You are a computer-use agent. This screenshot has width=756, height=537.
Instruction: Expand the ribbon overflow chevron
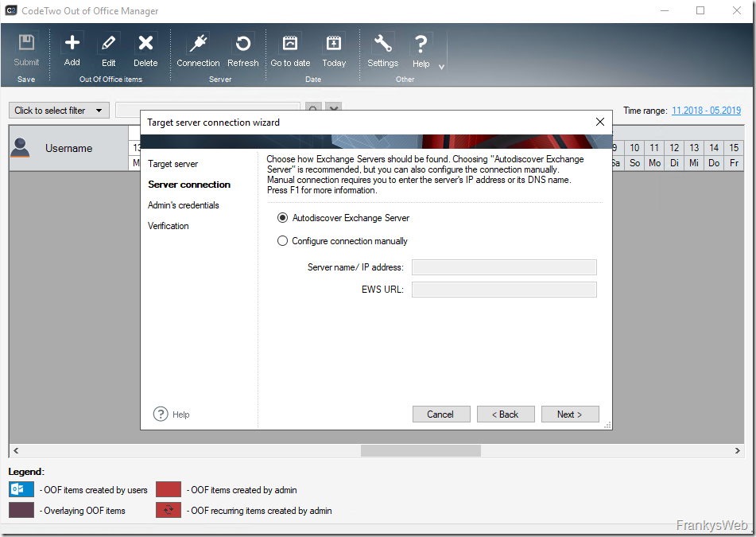click(x=441, y=67)
